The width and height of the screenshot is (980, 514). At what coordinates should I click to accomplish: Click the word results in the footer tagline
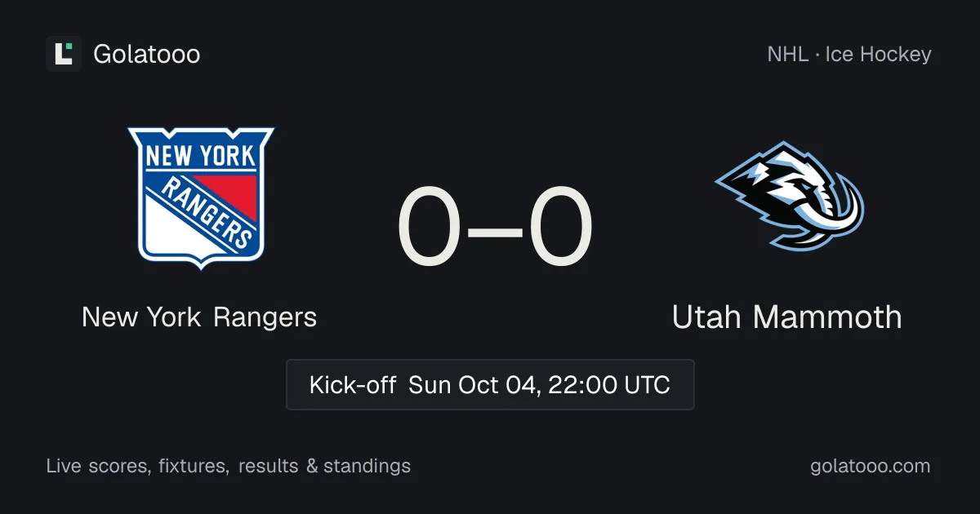[x=267, y=467]
